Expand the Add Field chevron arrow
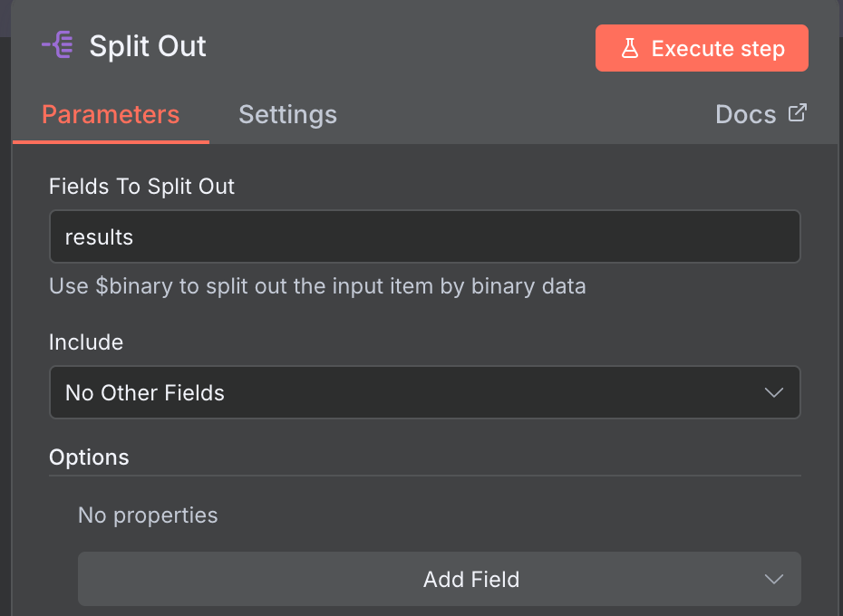Viewport: 843px width, 616px height. 773,579
